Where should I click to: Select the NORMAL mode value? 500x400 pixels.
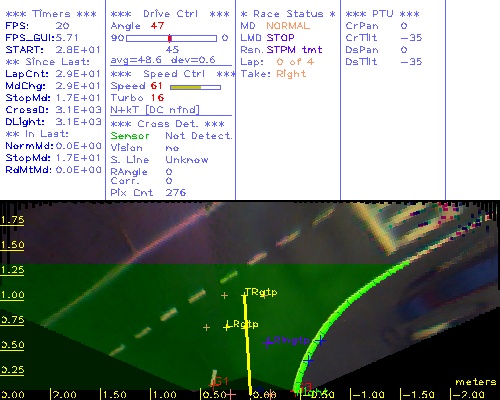288,26
